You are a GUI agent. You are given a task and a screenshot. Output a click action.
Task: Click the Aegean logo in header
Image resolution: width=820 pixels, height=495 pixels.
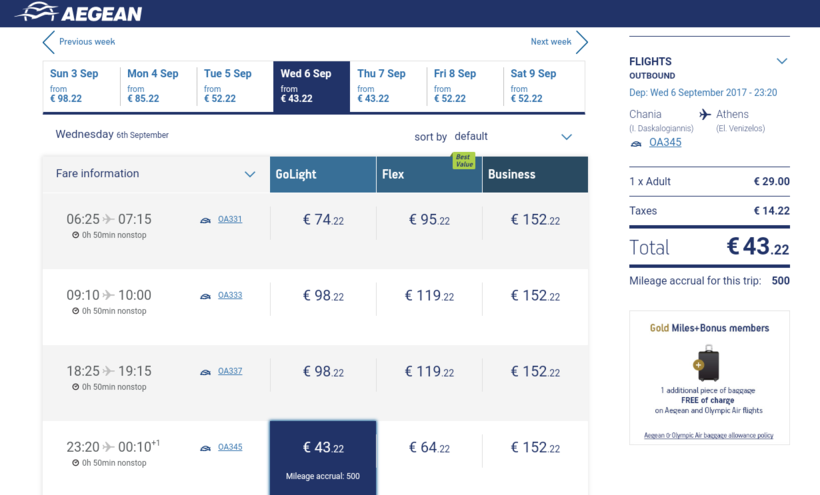78,13
